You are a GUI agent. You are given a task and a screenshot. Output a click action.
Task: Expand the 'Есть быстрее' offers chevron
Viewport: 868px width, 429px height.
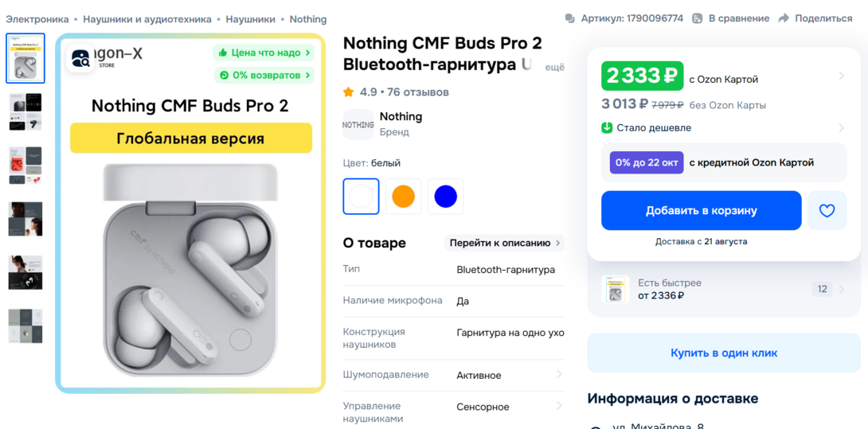(842, 289)
